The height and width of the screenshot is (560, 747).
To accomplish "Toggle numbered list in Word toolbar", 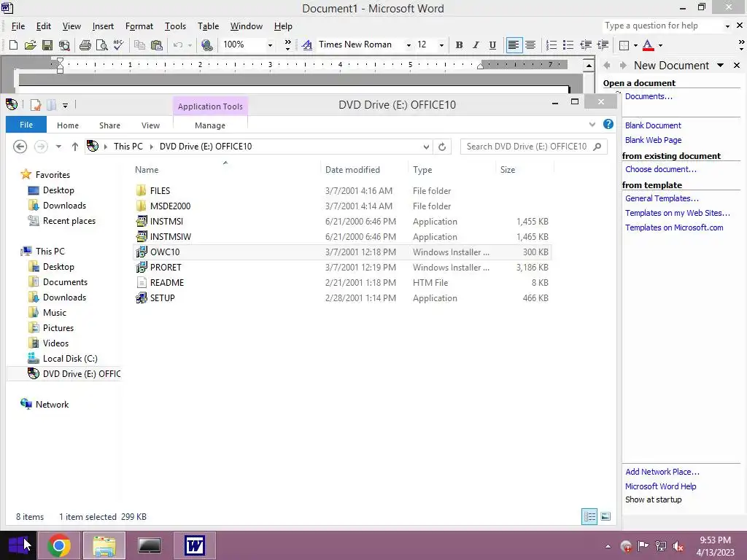I will pos(551,44).
